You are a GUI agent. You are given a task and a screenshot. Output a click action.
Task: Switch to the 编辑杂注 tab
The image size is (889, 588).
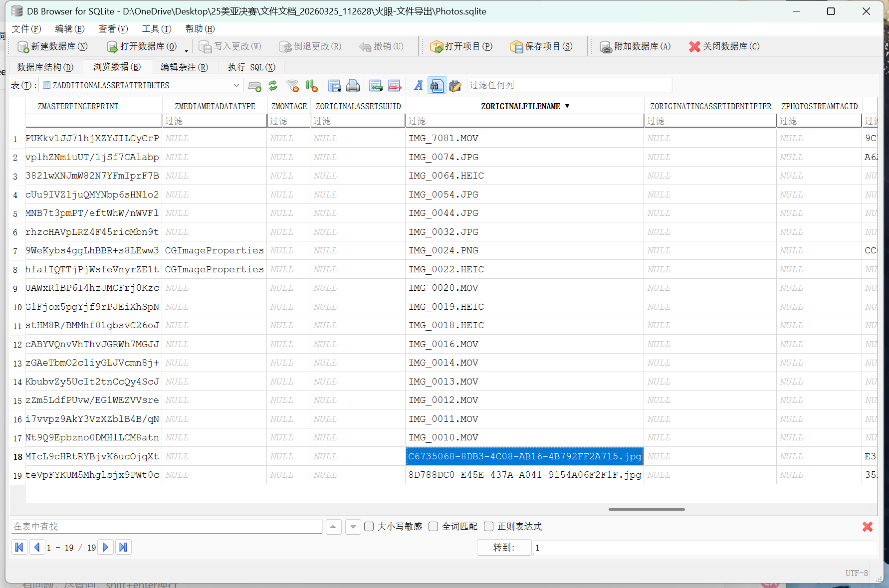185,67
